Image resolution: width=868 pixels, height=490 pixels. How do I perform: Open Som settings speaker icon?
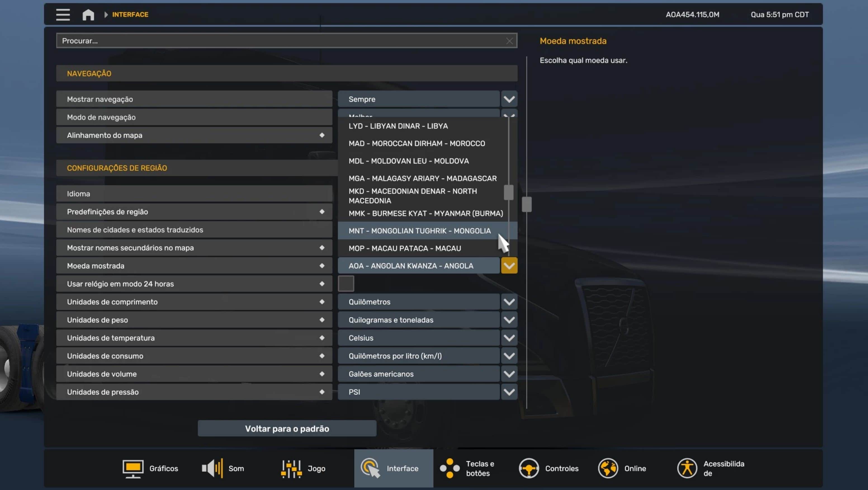212,468
